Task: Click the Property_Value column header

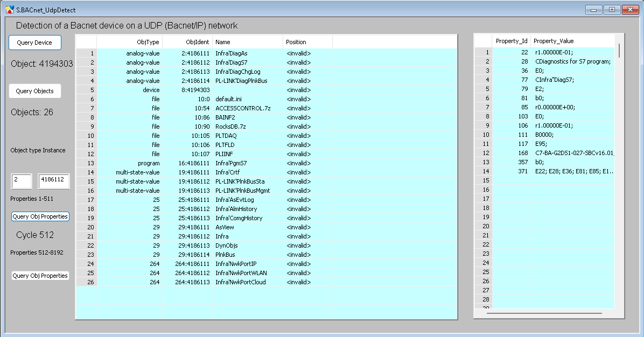Action: [x=572, y=41]
